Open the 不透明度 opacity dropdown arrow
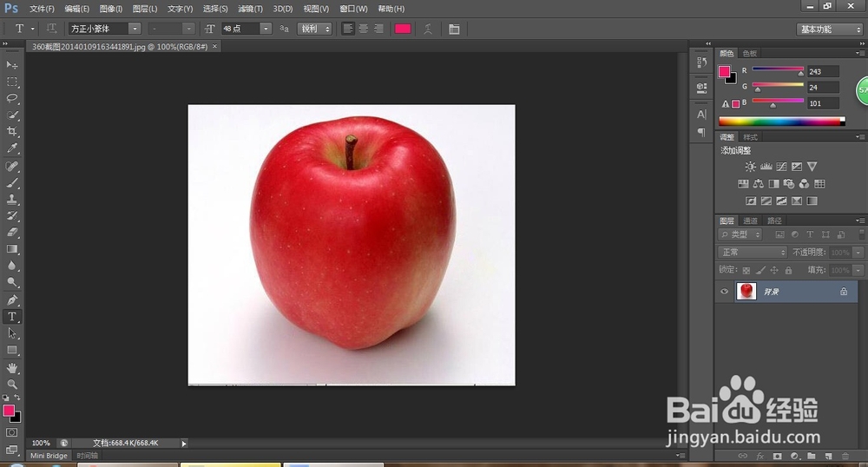This screenshot has height=467, width=868. [858, 253]
